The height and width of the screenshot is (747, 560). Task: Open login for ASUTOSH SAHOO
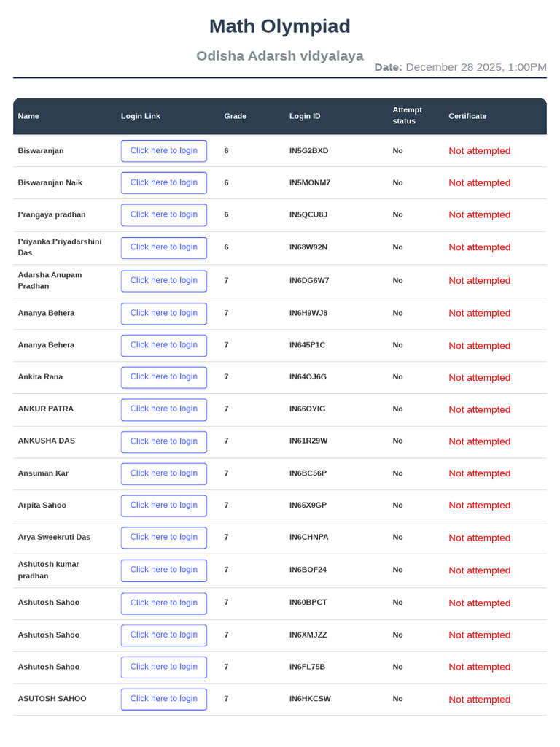pos(164,699)
